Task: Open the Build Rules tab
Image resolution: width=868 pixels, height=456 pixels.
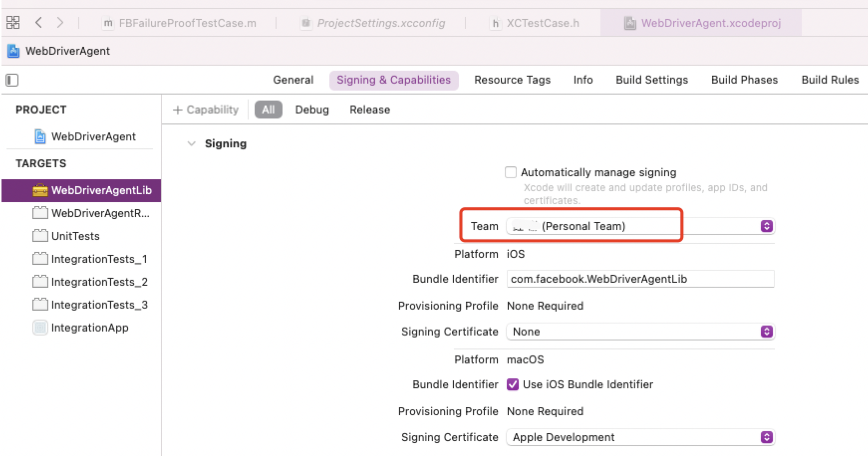Action: tap(830, 80)
